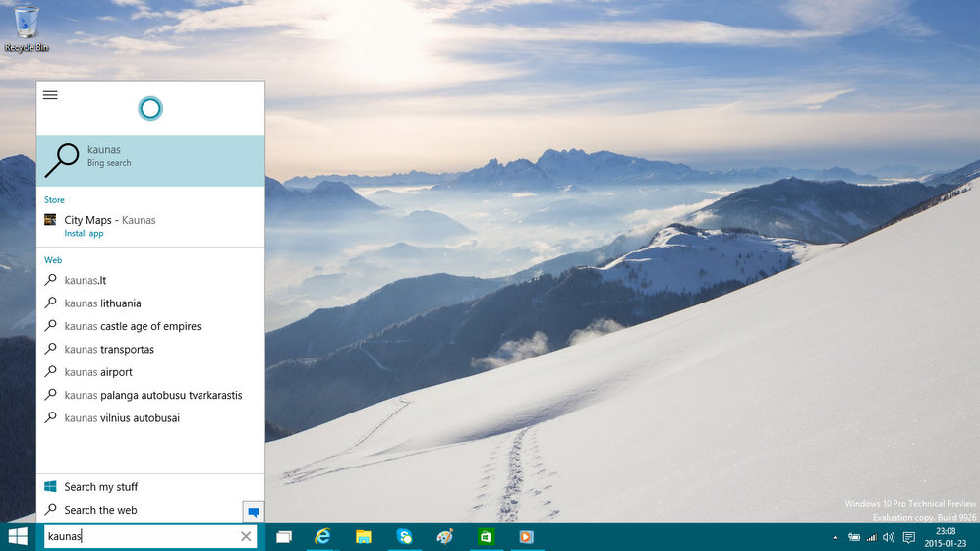Image resolution: width=980 pixels, height=551 pixels.
Task: Click the 'Install app' link for City Maps
Action: point(84,234)
